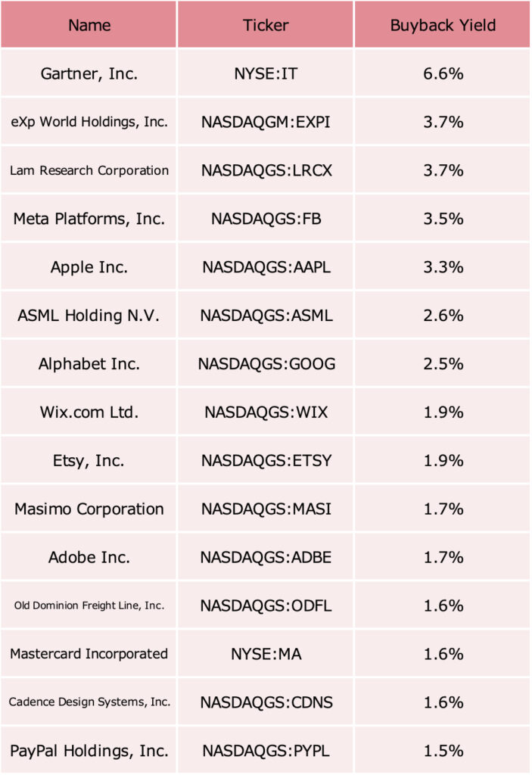The width and height of the screenshot is (532, 775).
Task: Click the 1.5% yield for PayPal
Action: pos(443,750)
